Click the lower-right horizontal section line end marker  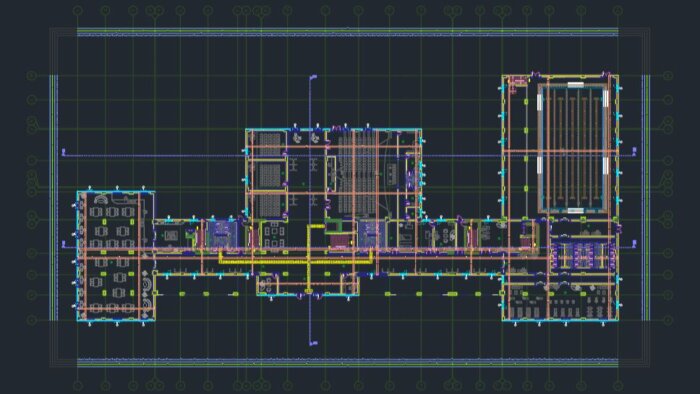(x=634, y=243)
